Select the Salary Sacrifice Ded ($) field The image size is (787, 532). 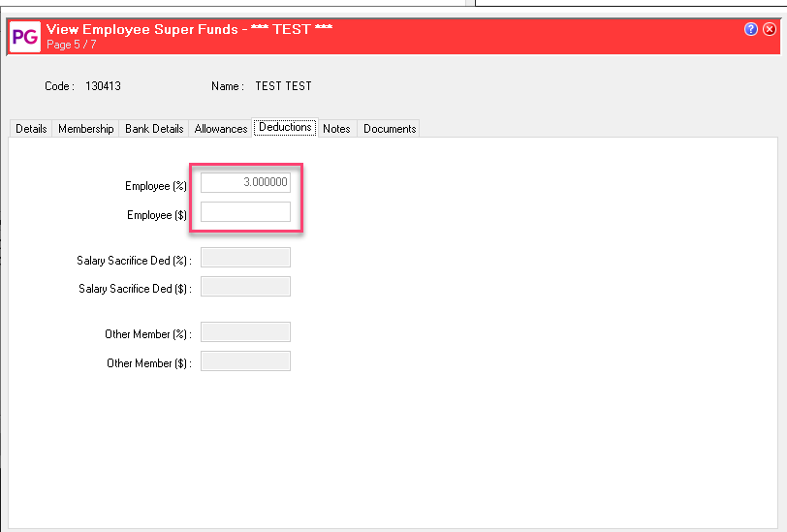[x=245, y=287]
